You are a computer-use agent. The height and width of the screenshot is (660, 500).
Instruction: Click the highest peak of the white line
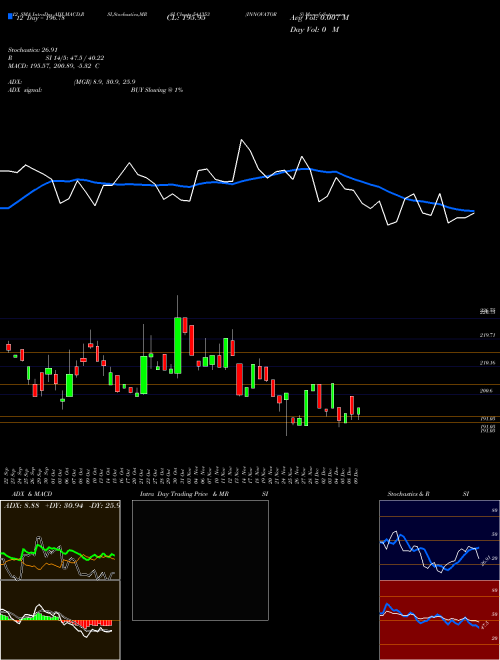point(242,139)
